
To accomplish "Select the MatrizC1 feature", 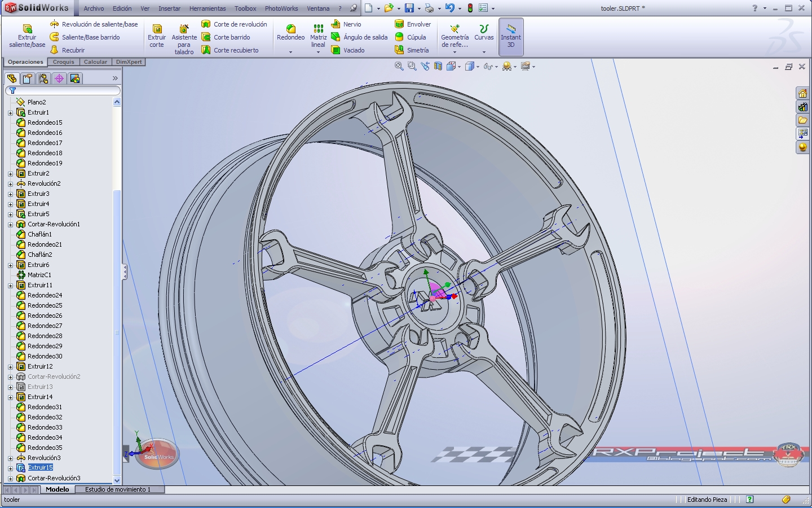I will point(39,275).
